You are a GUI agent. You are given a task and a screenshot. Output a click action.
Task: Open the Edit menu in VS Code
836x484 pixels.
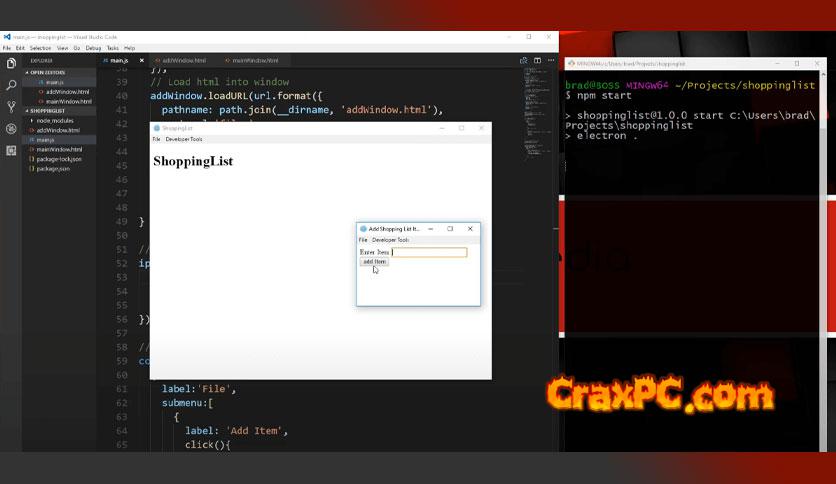coord(20,48)
